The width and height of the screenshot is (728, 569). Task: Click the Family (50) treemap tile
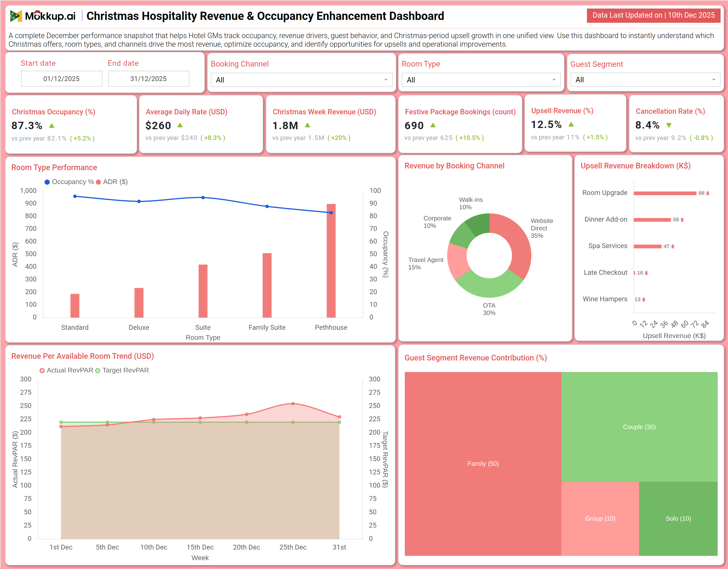(x=483, y=464)
